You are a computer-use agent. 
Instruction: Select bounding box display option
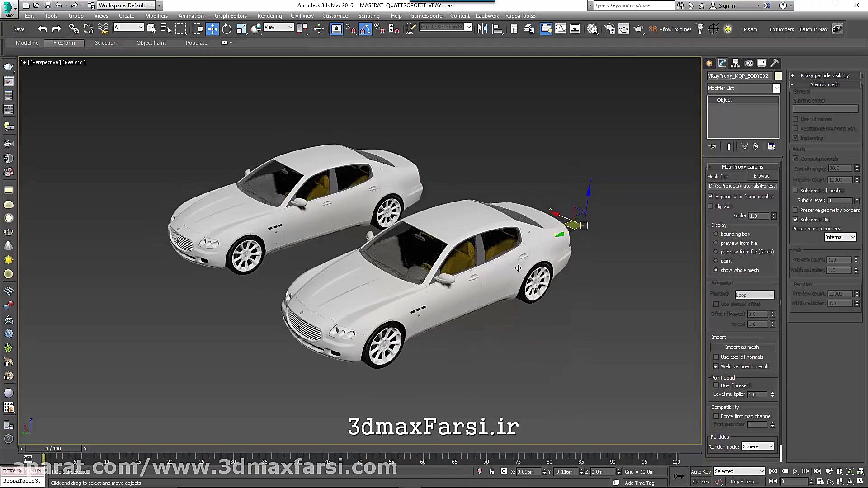[716, 234]
